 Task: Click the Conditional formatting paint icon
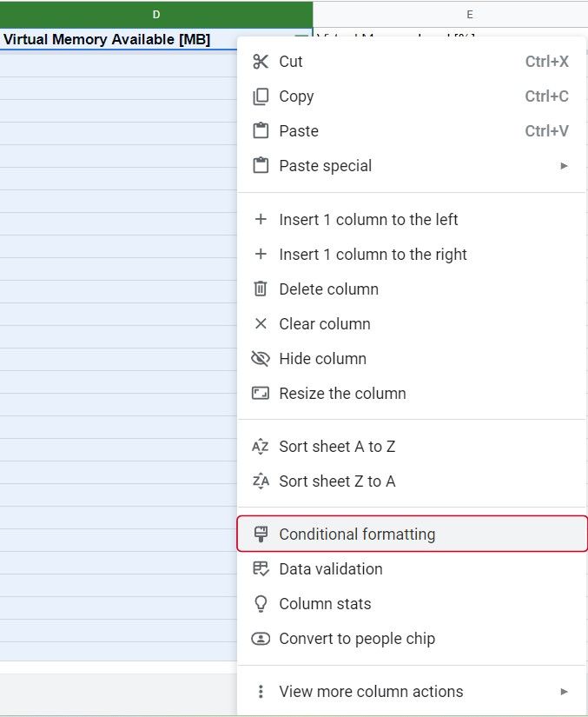(261, 534)
